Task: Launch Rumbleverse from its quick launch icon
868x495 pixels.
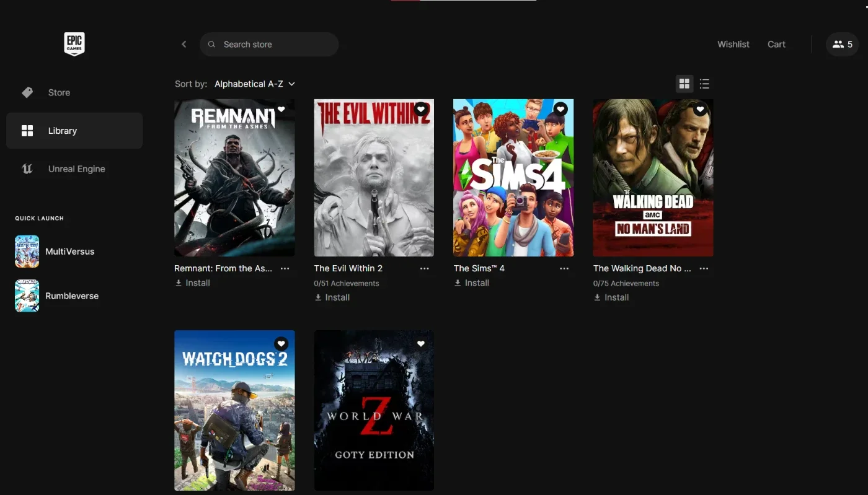Action: [27, 296]
